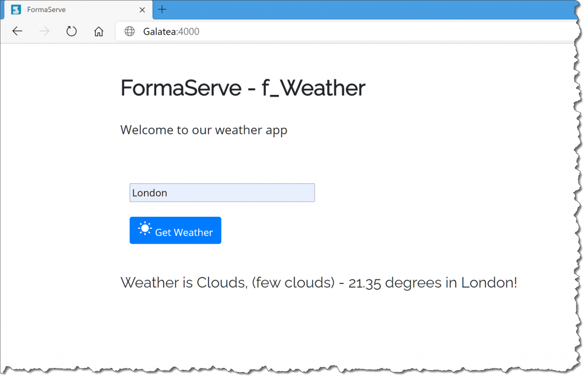Click the port number 4000 in the URL
This screenshot has width=588, height=380.
189,32
